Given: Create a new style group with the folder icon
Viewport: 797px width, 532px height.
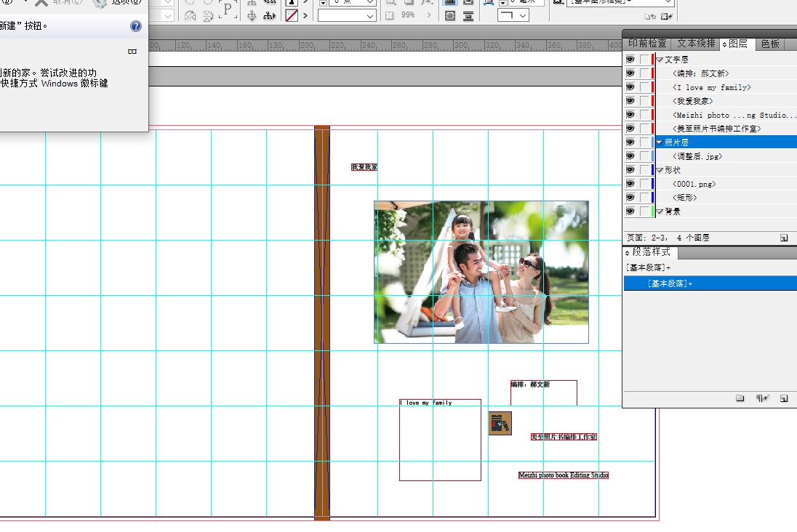Looking at the screenshot, I should (x=740, y=398).
